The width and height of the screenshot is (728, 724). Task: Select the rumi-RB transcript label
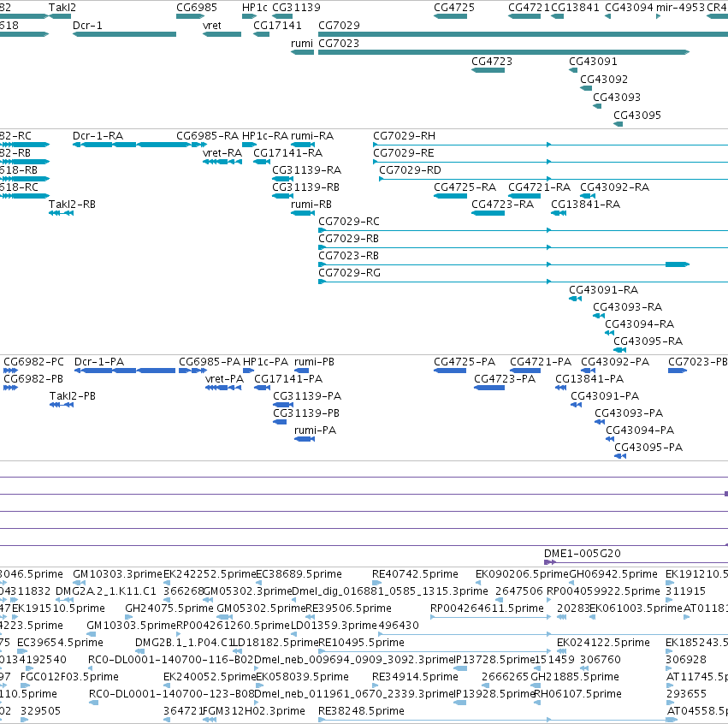(x=311, y=205)
